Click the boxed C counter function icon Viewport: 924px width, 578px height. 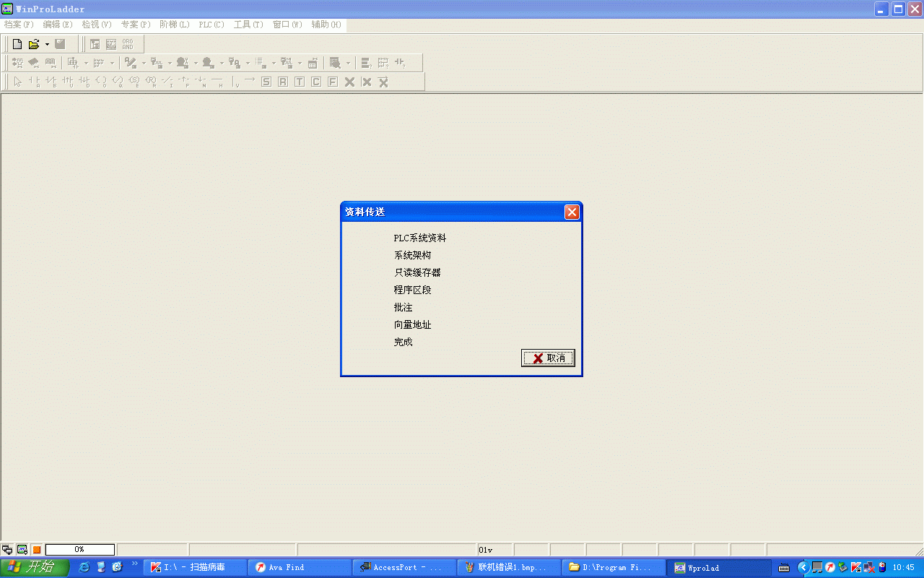[316, 82]
